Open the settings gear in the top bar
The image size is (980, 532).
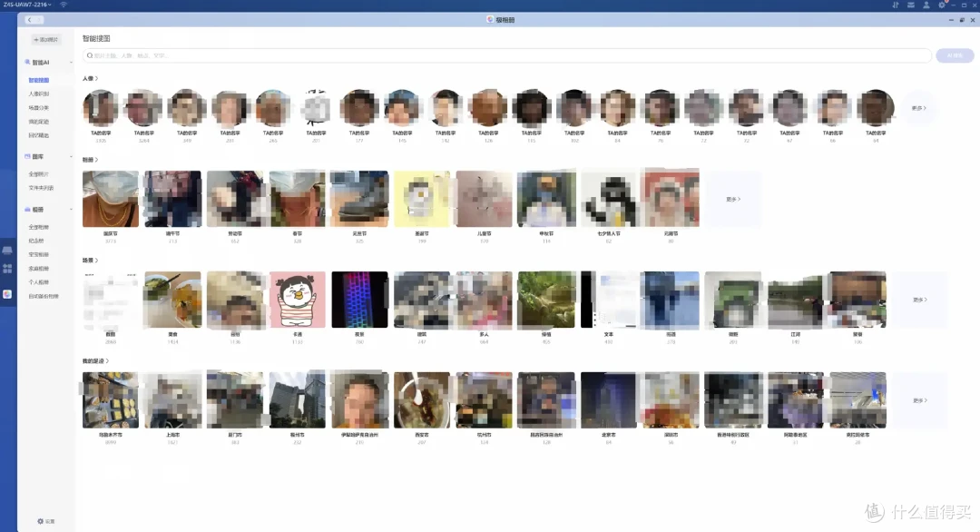[x=942, y=5]
